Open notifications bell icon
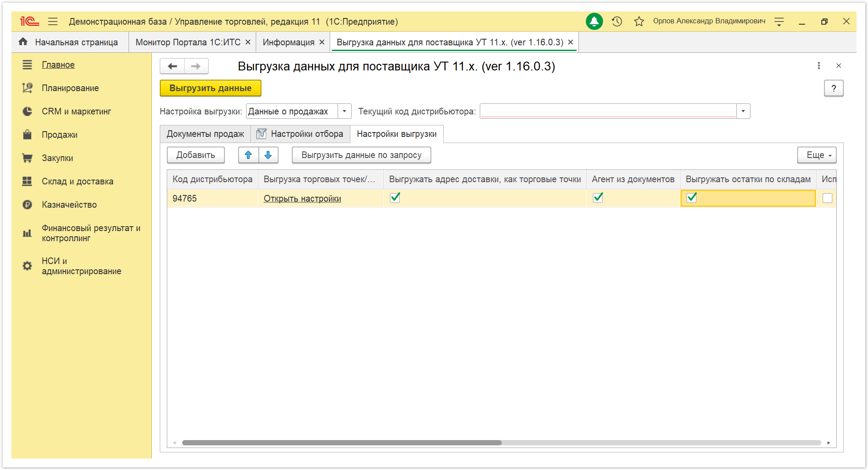Image resolution: width=868 pixels, height=470 pixels. pyautogui.click(x=594, y=21)
